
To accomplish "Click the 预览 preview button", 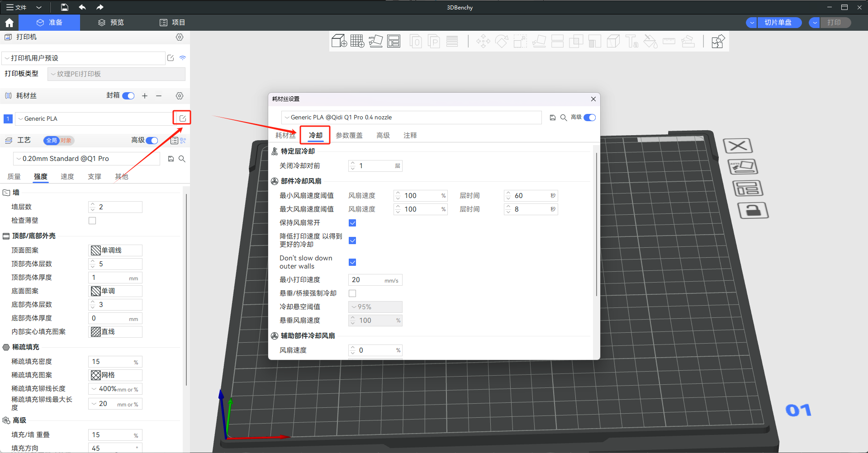I will 111,23.
